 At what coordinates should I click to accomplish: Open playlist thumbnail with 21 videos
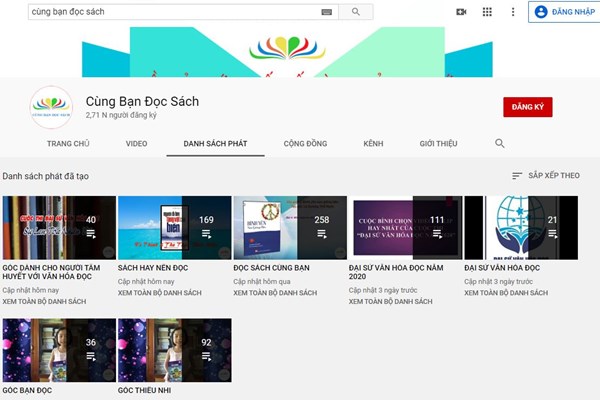point(521,228)
